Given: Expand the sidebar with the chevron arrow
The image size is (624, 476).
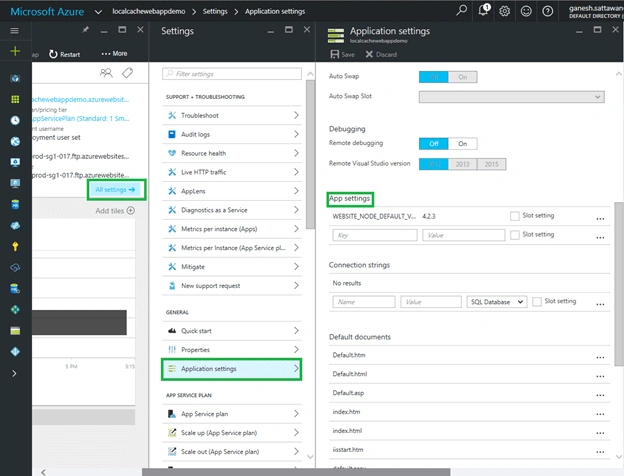Looking at the screenshot, I should pos(14,373).
